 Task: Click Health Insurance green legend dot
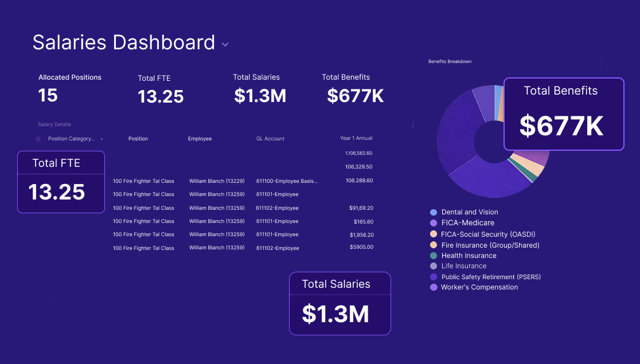tap(434, 256)
